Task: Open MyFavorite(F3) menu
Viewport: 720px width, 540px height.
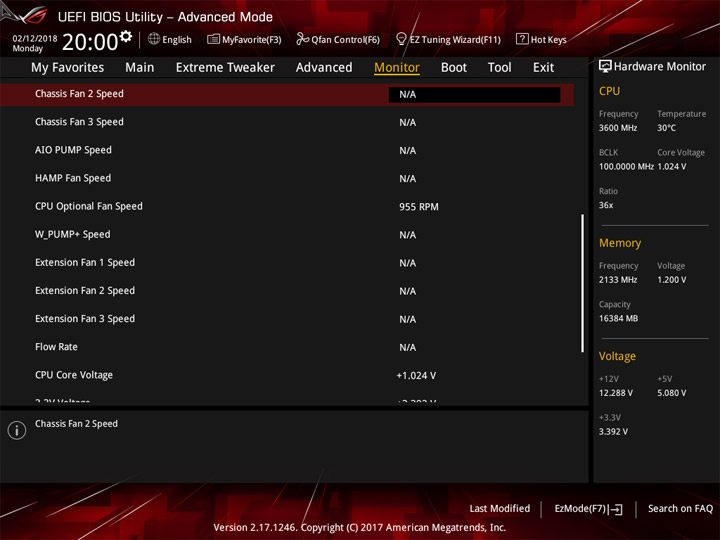Action: (244, 39)
